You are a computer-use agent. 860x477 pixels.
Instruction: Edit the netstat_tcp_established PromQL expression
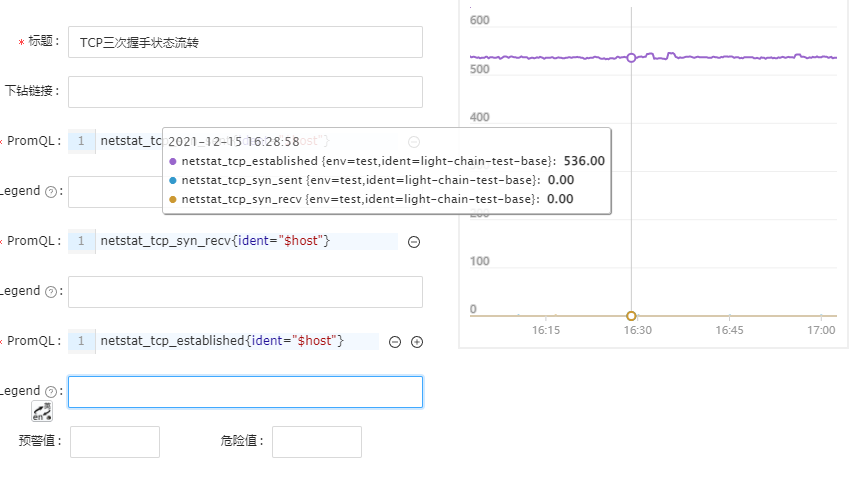point(237,341)
